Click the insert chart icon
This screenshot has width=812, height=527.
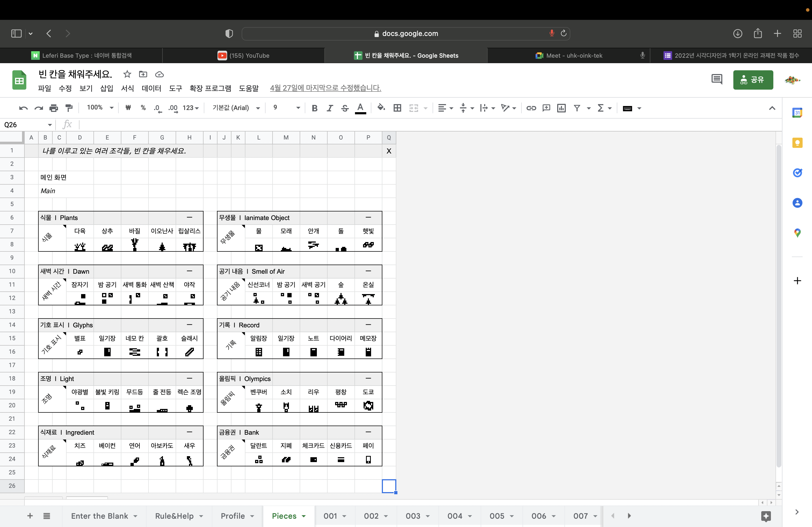coord(561,108)
